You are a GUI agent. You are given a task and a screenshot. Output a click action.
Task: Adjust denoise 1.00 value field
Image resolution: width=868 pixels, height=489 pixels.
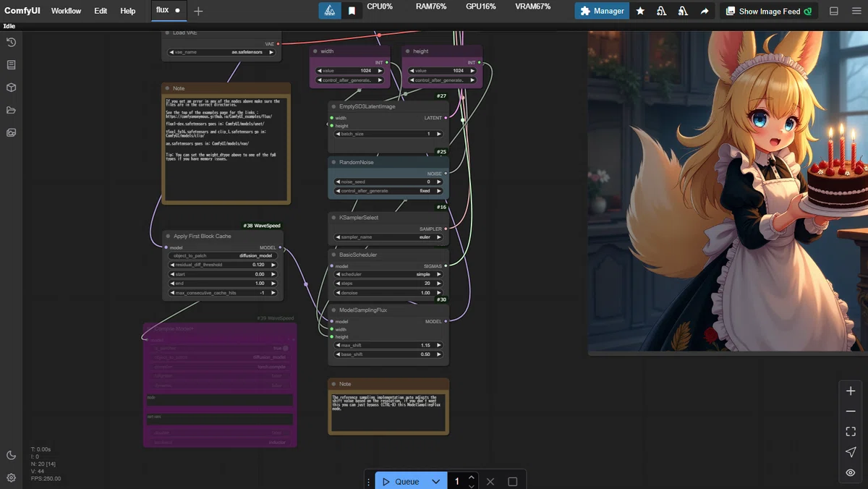click(x=388, y=293)
